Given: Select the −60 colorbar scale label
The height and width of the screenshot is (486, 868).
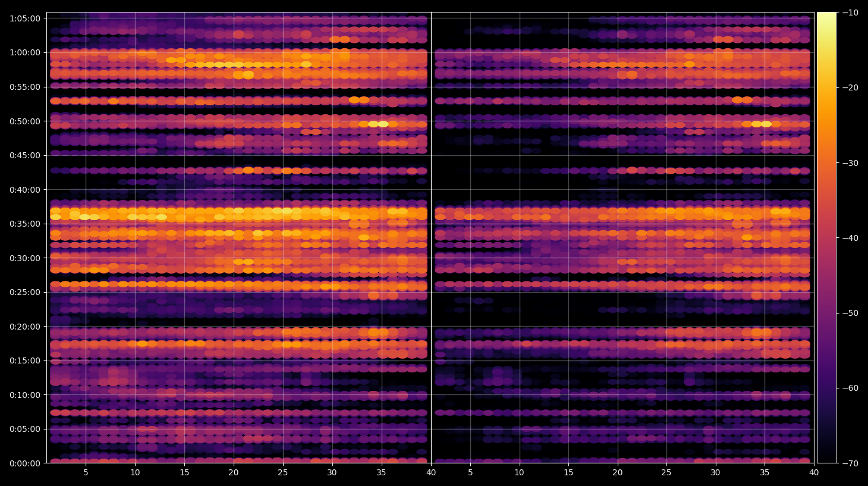Looking at the screenshot, I should pos(851,388).
